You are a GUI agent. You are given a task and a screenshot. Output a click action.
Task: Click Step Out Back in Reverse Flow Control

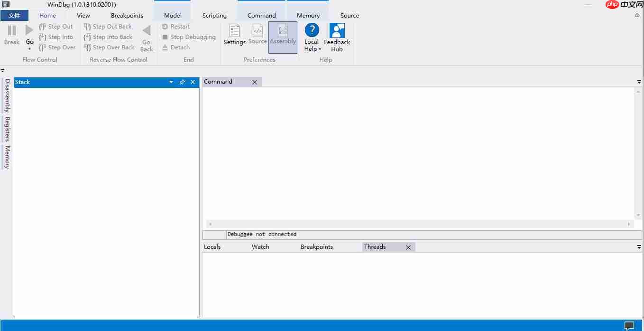[108, 26]
